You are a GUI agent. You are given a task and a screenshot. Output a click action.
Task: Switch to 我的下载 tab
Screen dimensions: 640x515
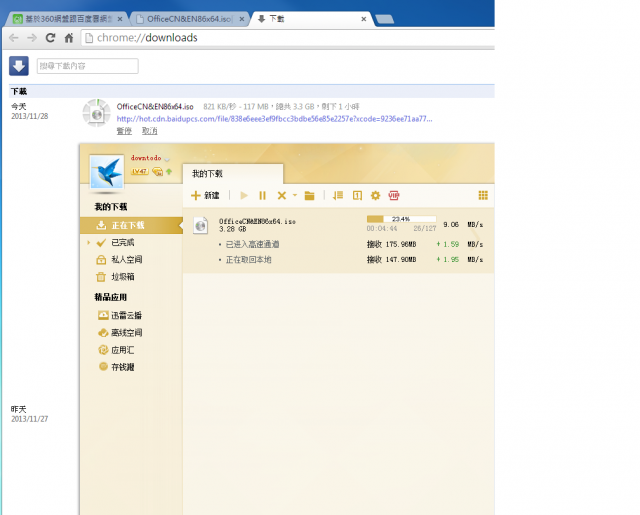coord(233,174)
